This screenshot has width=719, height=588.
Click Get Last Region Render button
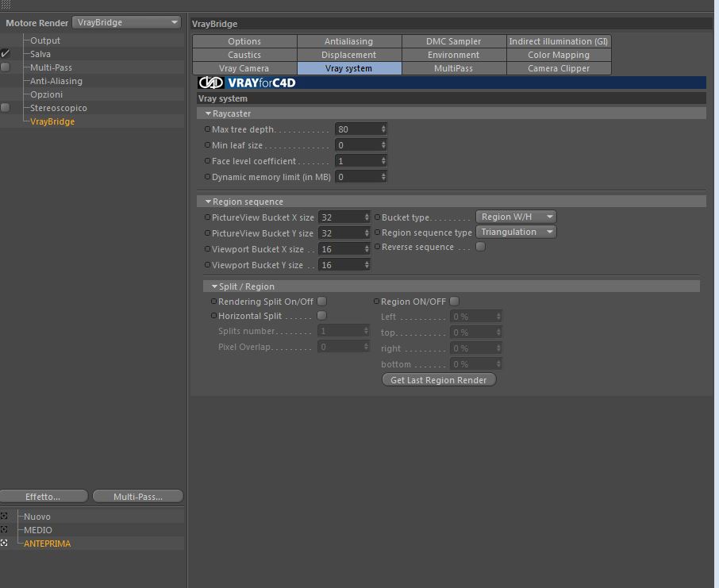[x=439, y=380]
